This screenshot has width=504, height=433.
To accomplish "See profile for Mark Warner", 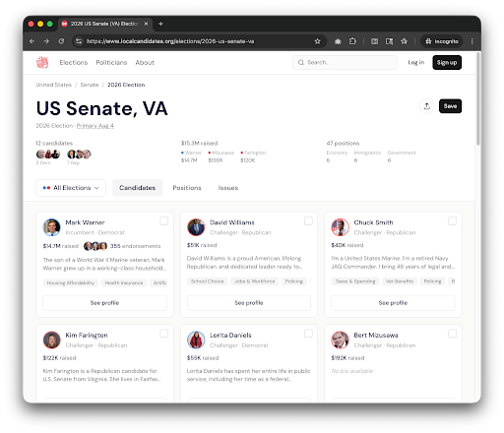I will (104, 303).
